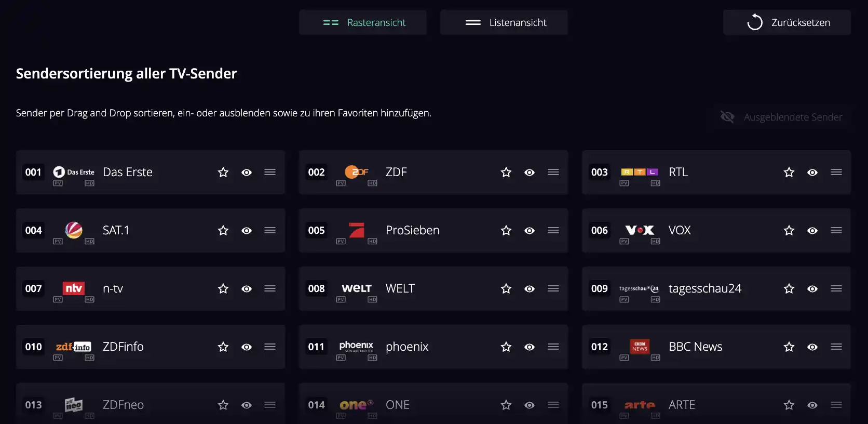
Task: Toggle visibility of n-tv channel
Action: [247, 288]
